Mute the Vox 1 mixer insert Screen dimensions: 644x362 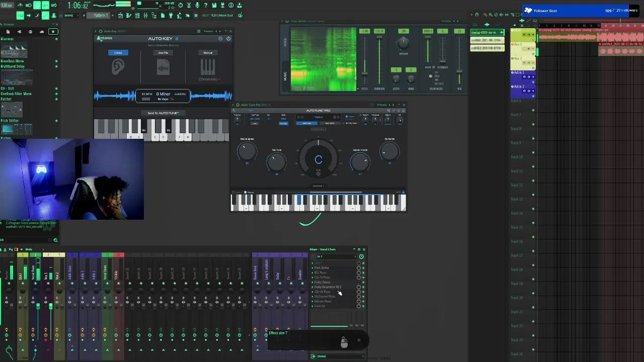[x=48, y=283]
